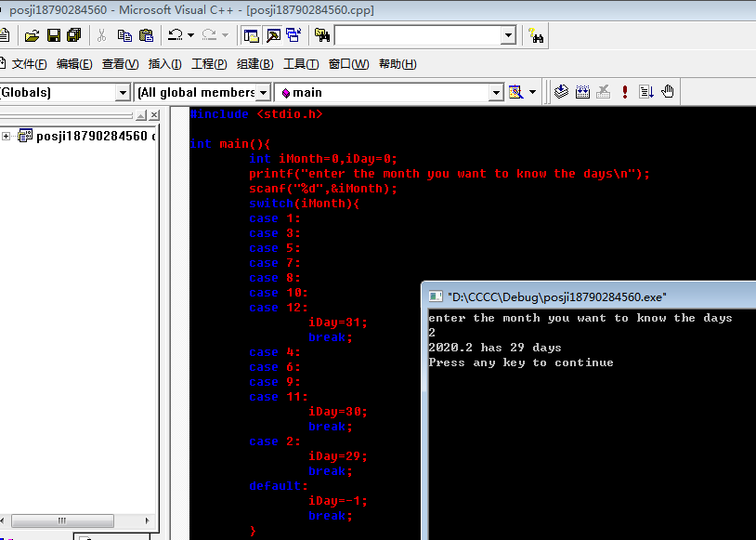Screen dimensions: 756x540
Task: Click the WizardBar actions wand icon
Action: pyautogui.click(x=515, y=92)
